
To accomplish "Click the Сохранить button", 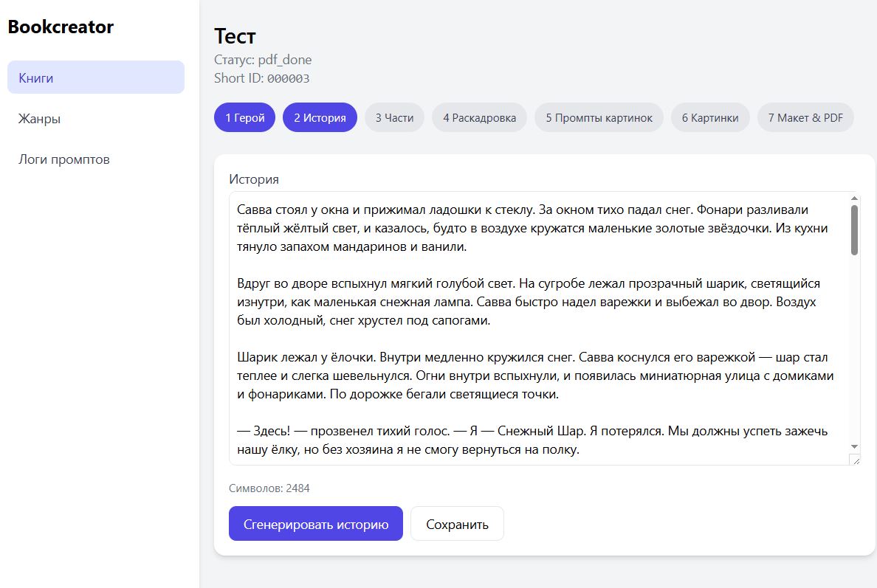I will (x=457, y=524).
